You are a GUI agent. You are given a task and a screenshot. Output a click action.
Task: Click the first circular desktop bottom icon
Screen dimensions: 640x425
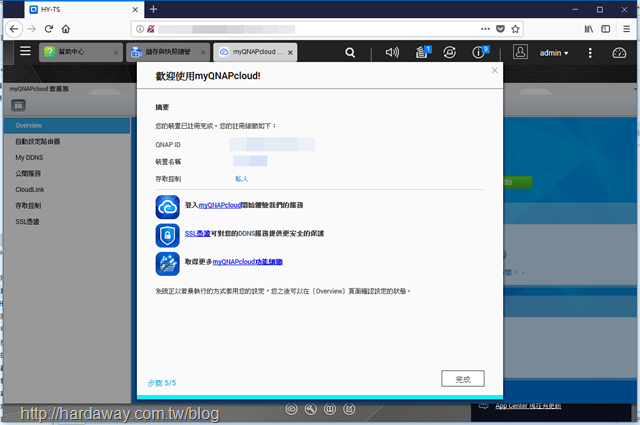tap(291, 409)
